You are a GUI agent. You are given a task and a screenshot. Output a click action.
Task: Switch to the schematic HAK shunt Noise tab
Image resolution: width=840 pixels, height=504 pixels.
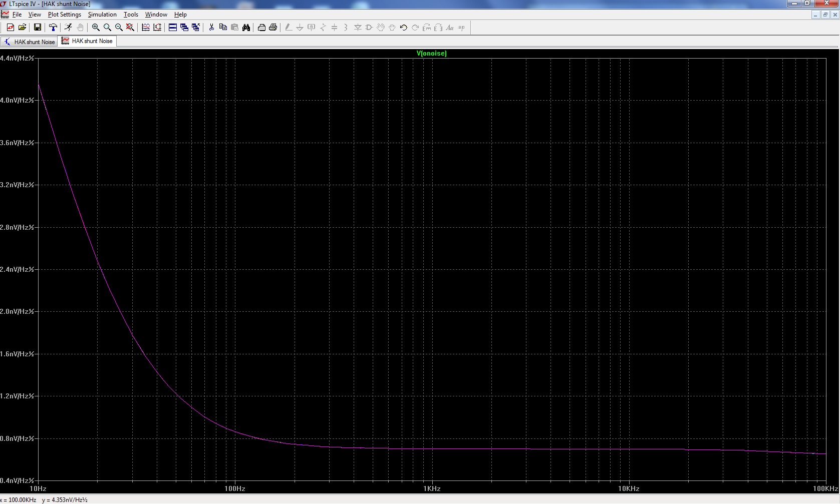click(29, 42)
